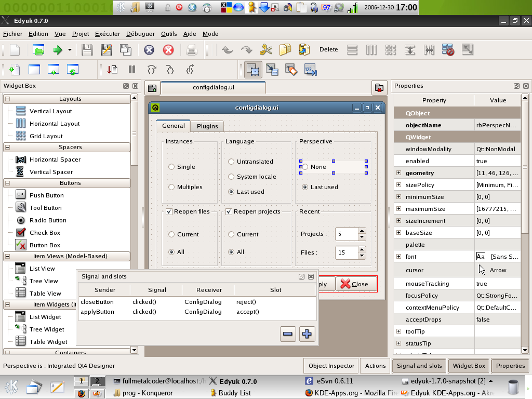Apply horizontal layout from toolbar icon
Image resolution: width=532 pixels, height=399 pixels.
pyautogui.click(x=352, y=50)
